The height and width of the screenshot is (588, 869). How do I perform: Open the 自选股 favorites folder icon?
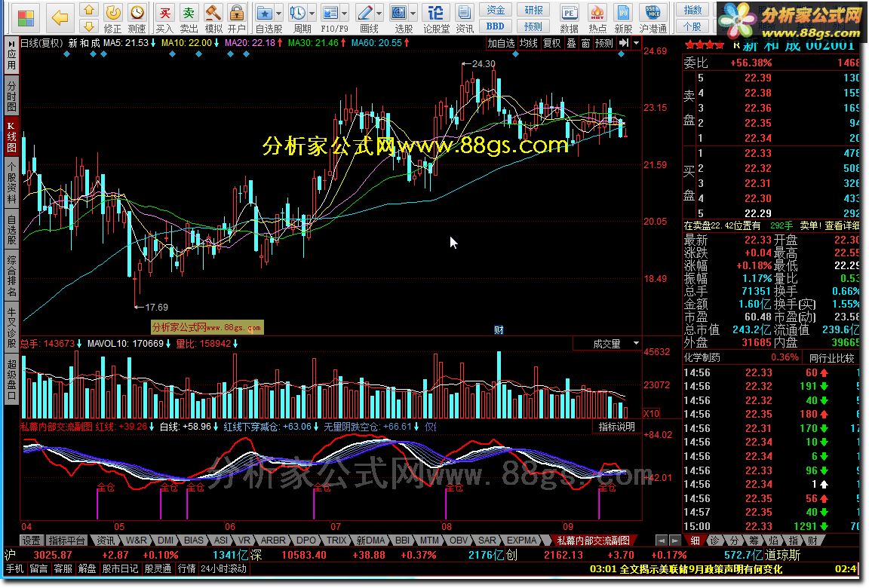pyautogui.click(x=264, y=13)
